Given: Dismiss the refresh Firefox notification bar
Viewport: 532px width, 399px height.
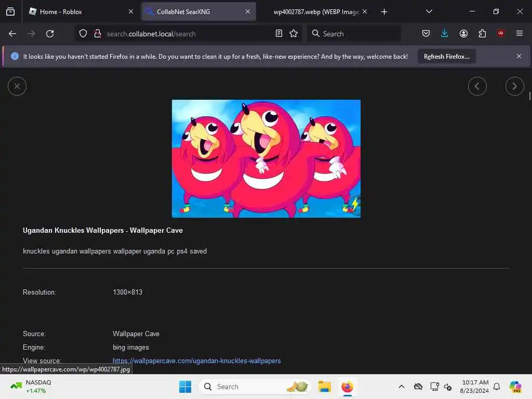Looking at the screenshot, I should pos(519,56).
